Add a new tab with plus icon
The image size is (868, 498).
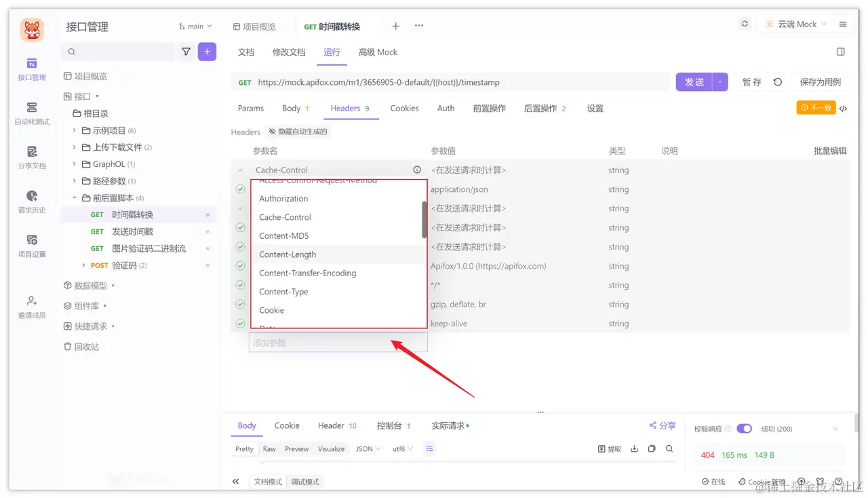click(396, 26)
